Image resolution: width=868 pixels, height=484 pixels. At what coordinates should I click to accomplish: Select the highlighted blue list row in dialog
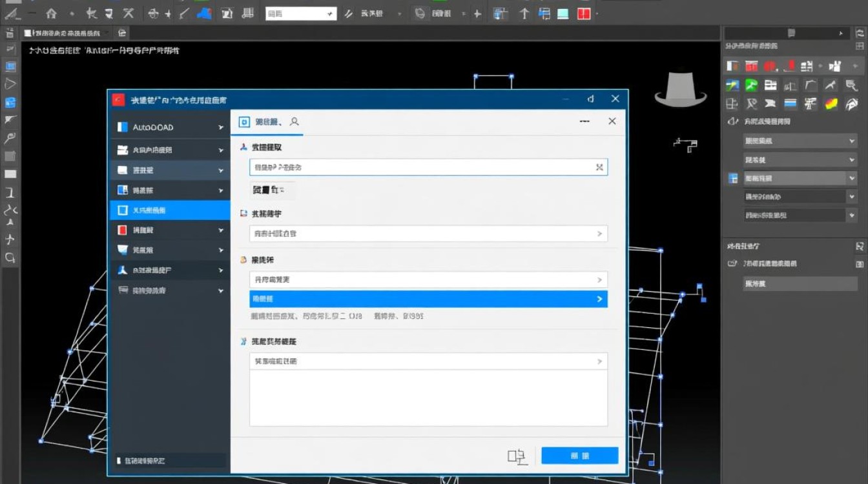[428, 299]
